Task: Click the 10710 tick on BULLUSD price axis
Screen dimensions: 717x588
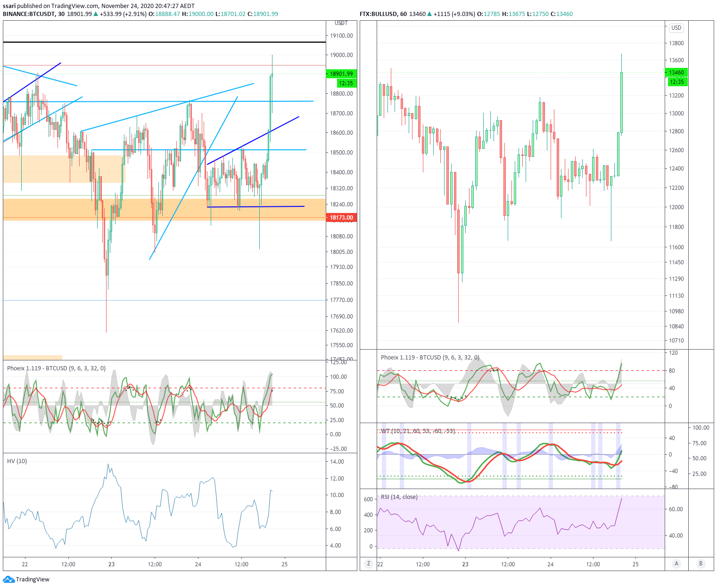Action: point(676,341)
